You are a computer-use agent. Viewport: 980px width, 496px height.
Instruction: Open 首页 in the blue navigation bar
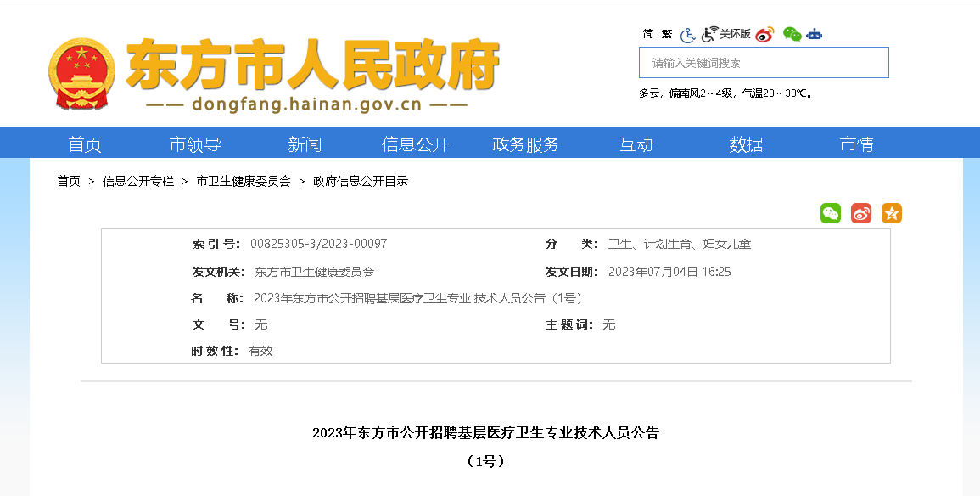[x=84, y=144]
